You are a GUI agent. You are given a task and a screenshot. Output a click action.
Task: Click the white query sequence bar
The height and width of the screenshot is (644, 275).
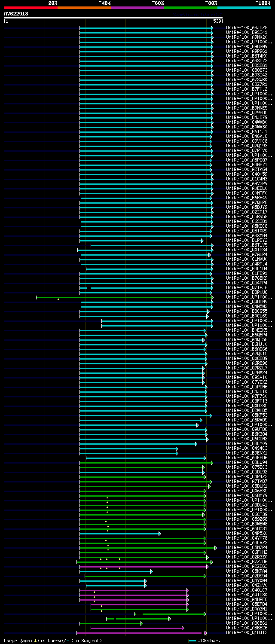click(x=113, y=18)
